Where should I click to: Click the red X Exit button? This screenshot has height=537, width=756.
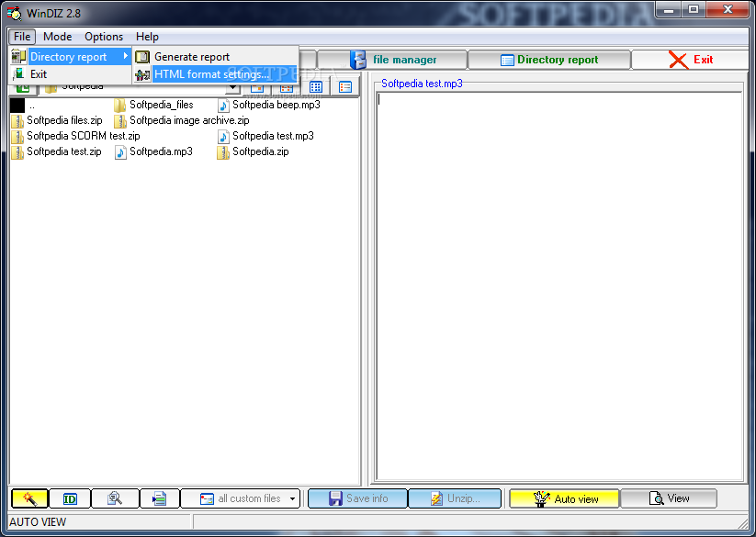coord(691,60)
